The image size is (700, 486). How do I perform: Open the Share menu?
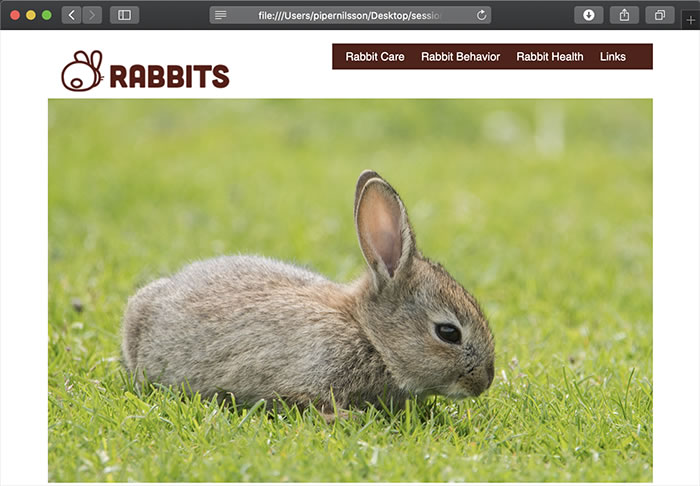(624, 15)
